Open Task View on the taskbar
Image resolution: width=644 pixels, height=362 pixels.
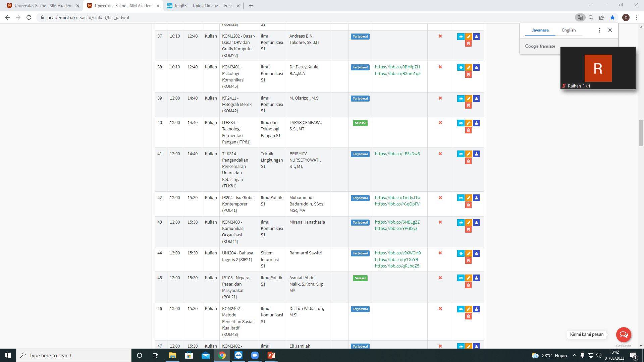156,355
